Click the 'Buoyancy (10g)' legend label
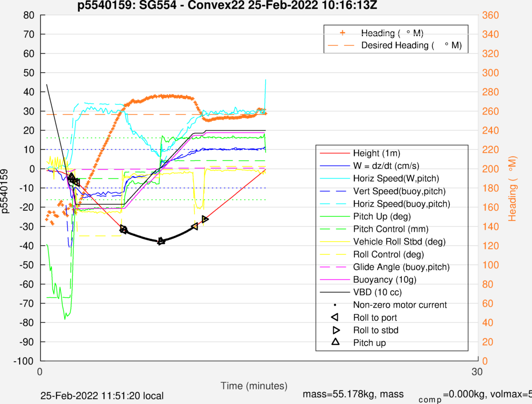This screenshot has width=532, height=404. pyautogui.click(x=385, y=280)
